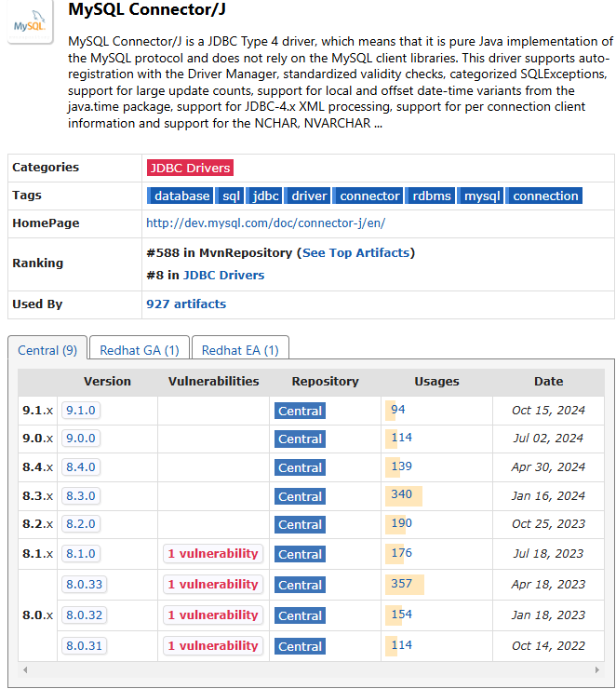Open version 8.0.32

(85, 615)
